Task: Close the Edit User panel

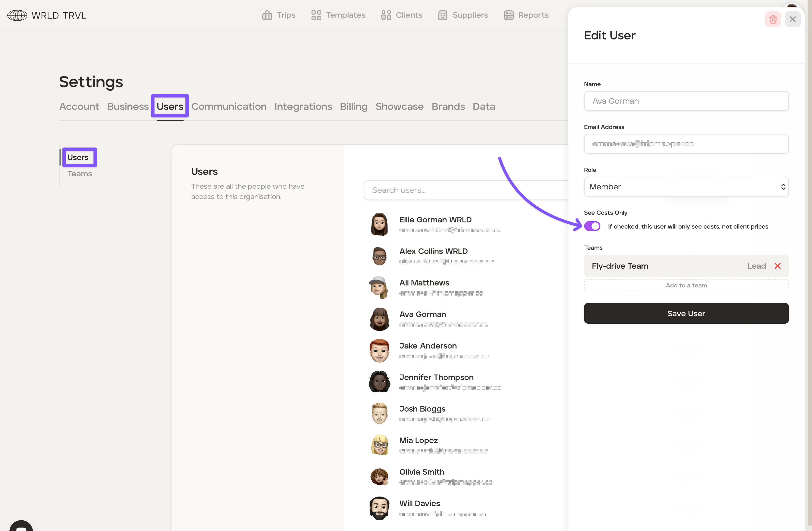Action: click(x=793, y=19)
